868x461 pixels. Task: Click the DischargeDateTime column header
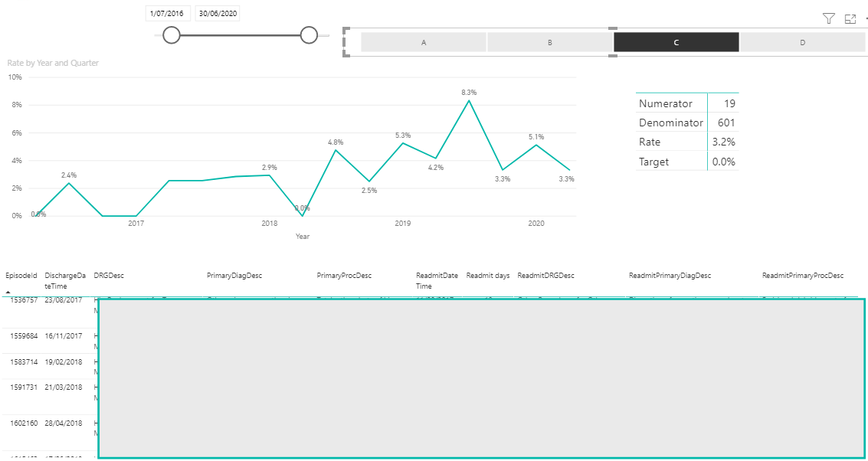(x=66, y=280)
